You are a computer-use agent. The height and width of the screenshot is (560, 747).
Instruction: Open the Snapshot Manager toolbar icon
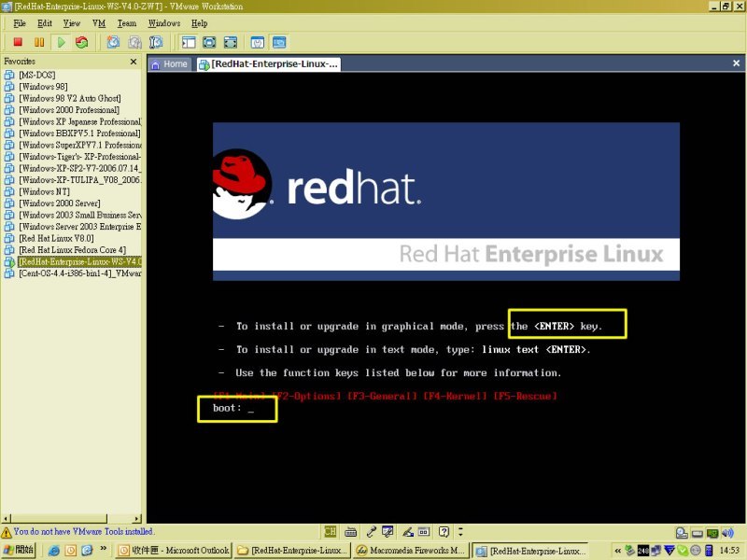pos(156,42)
